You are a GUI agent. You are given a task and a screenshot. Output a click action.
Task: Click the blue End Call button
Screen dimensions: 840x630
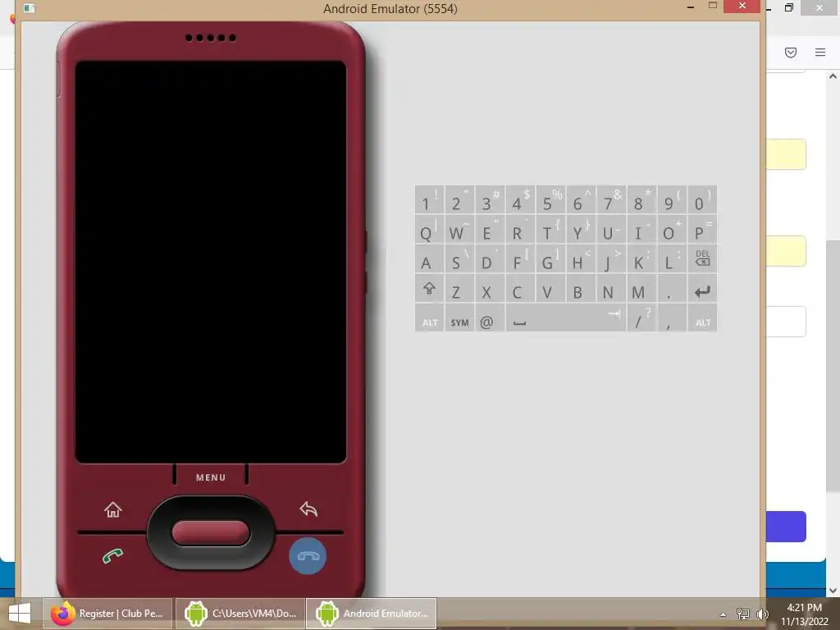point(308,556)
